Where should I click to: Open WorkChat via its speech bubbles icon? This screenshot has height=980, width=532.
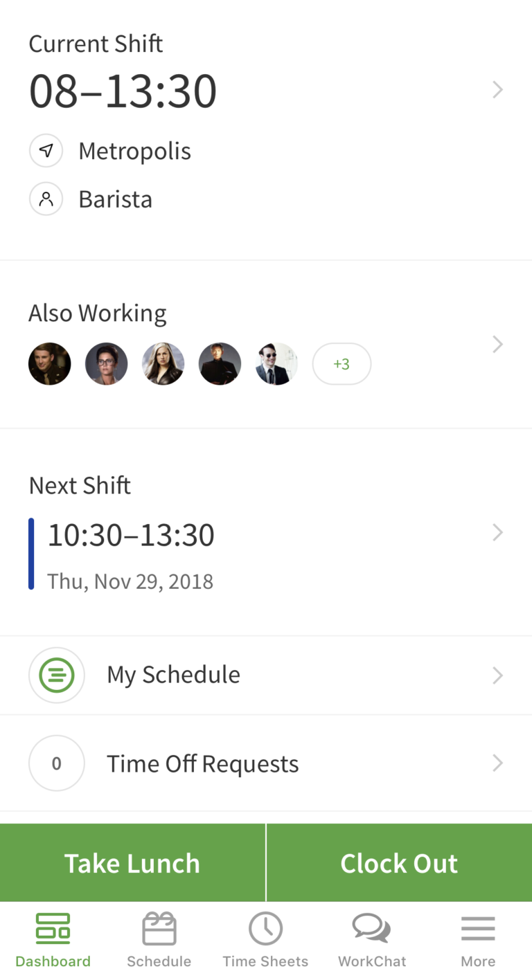[x=372, y=927]
